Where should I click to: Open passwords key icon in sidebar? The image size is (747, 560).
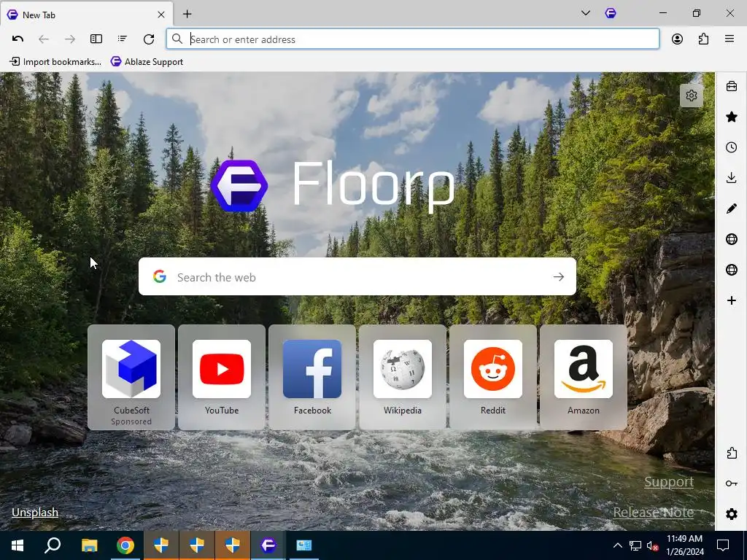pos(731,483)
